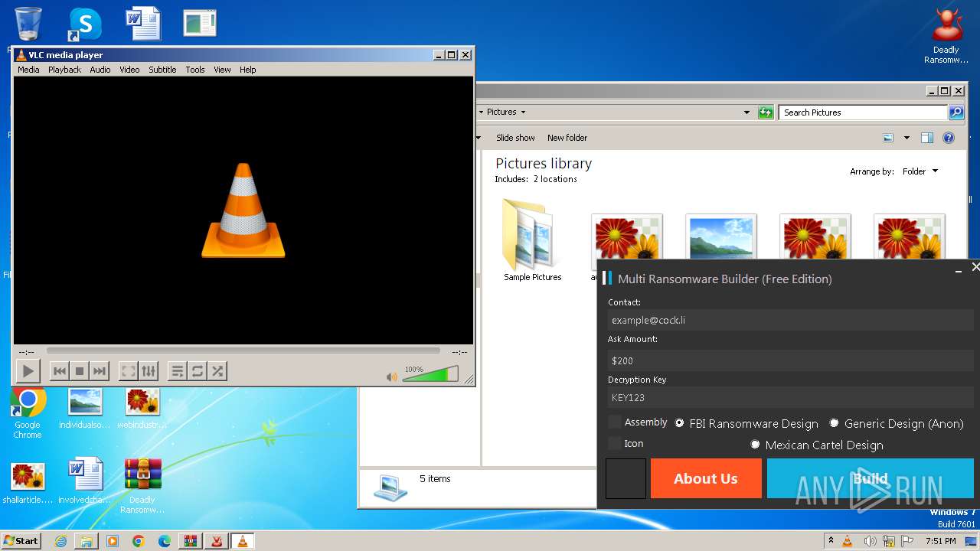The width and height of the screenshot is (980, 551).
Task: Open VLC extended settings equalizer
Action: click(149, 371)
